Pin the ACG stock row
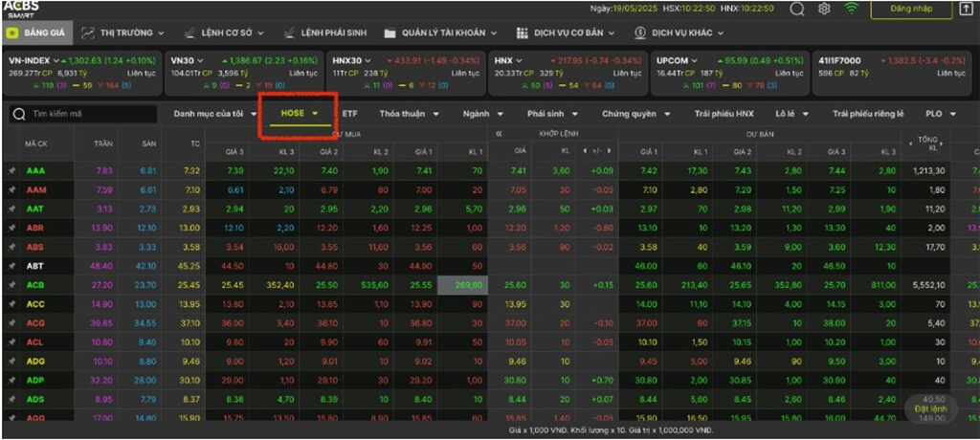The height and width of the screenshot is (440, 980). click(x=11, y=323)
